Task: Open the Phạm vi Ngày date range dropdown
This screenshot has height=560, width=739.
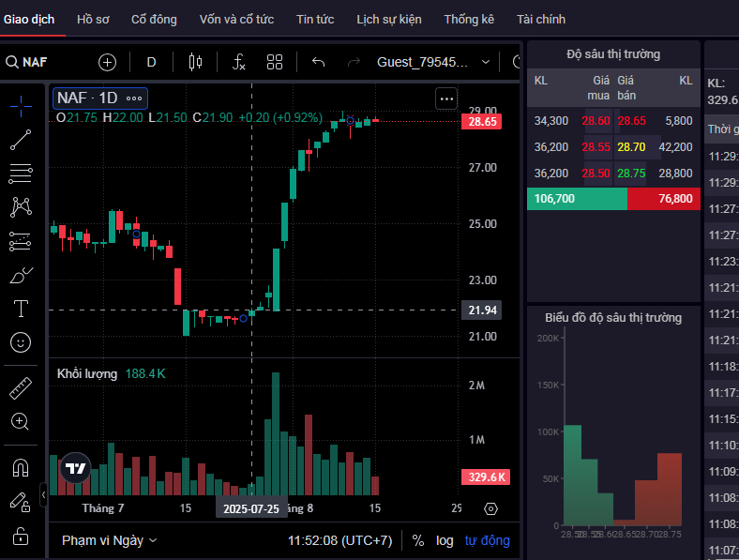Action: pyautogui.click(x=110, y=540)
